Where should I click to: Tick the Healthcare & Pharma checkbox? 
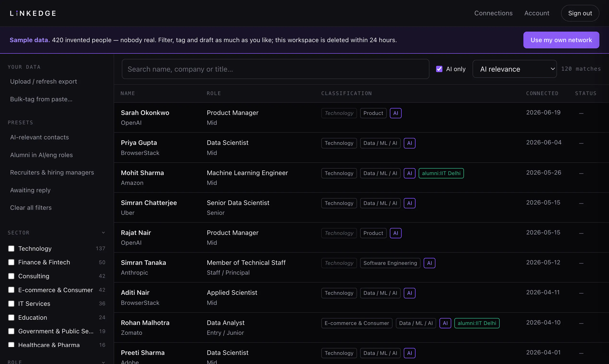click(x=11, y=345)
